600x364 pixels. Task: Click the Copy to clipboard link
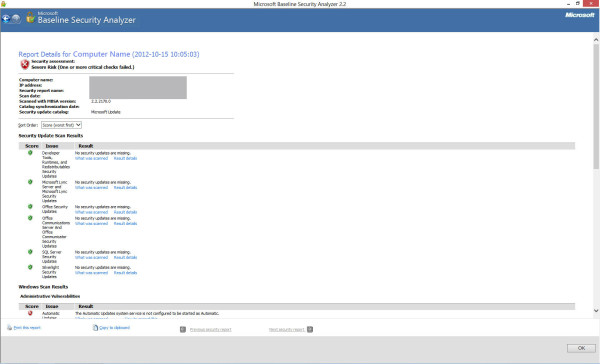pos(114,328)
